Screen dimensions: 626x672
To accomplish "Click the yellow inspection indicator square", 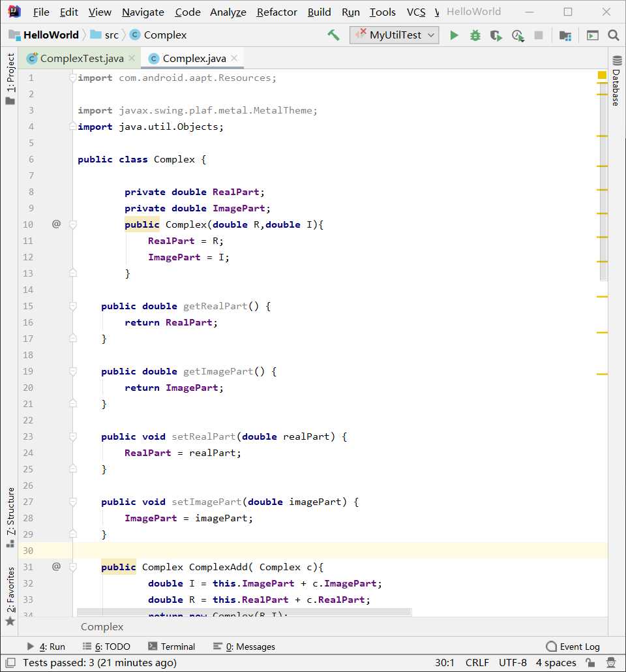I will click(602, 76).
